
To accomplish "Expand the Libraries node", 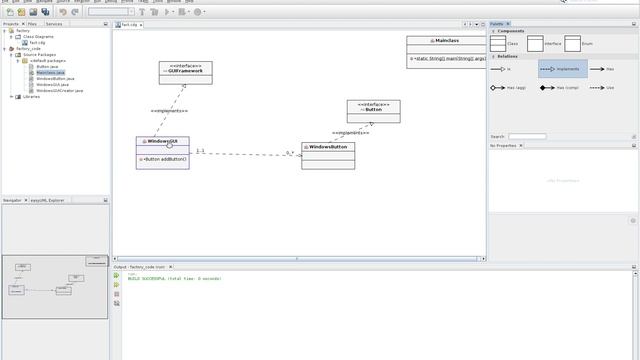I will (11, 97).
